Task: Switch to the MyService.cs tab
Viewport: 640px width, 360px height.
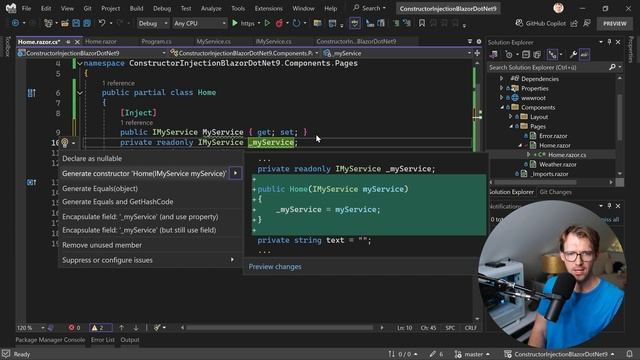Action: point(213,42)
